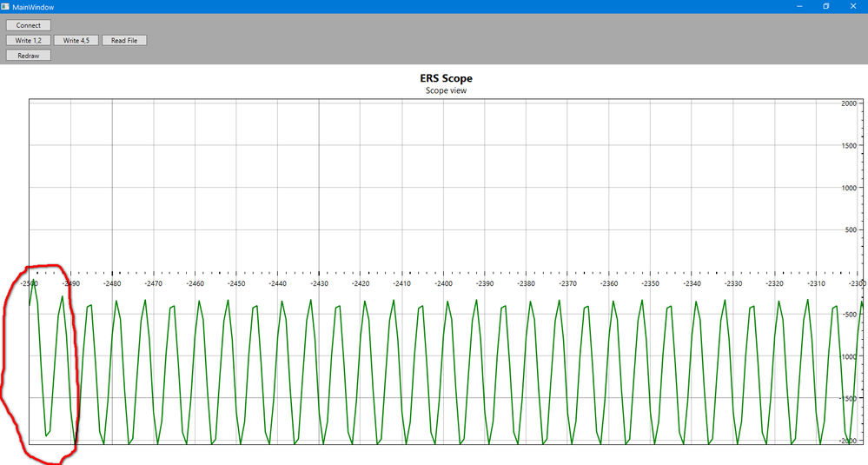Click the -2420 label on X axis
Screen dimensions: 868x465
click(361, 283)
